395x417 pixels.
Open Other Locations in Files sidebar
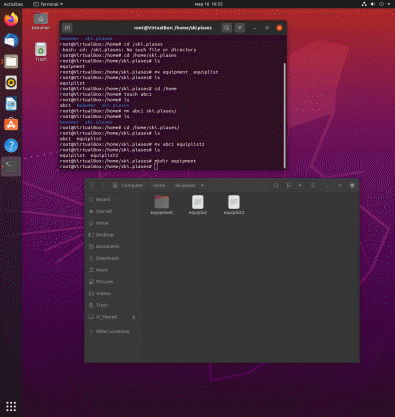pos(113,331)
